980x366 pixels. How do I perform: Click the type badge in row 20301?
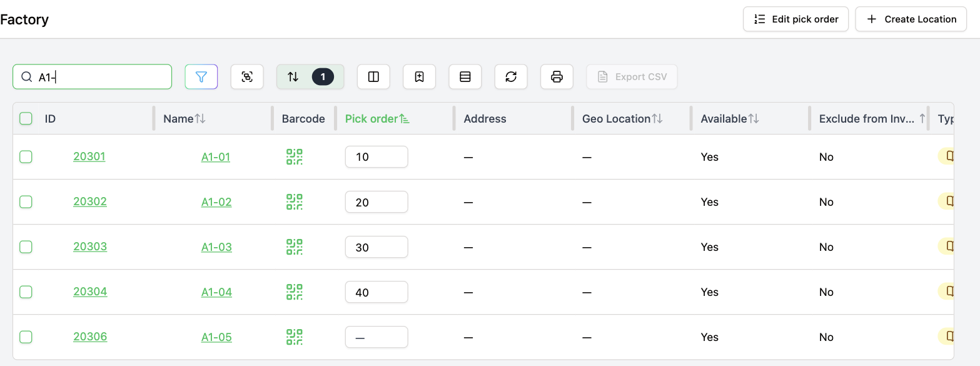946,156
